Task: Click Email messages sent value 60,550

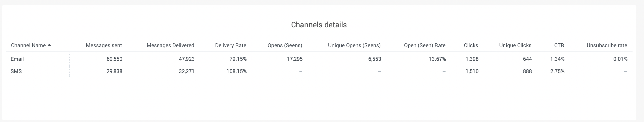Action: [114, 59]
